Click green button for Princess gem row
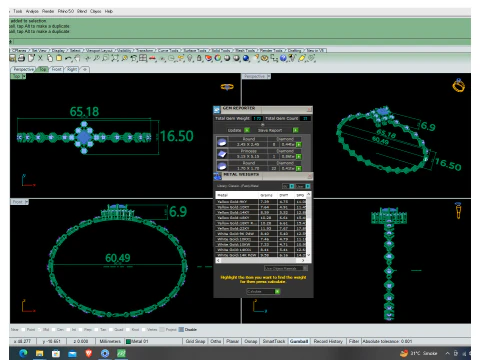The width and height of the screenshot is (480, 360). click(298, 156)
